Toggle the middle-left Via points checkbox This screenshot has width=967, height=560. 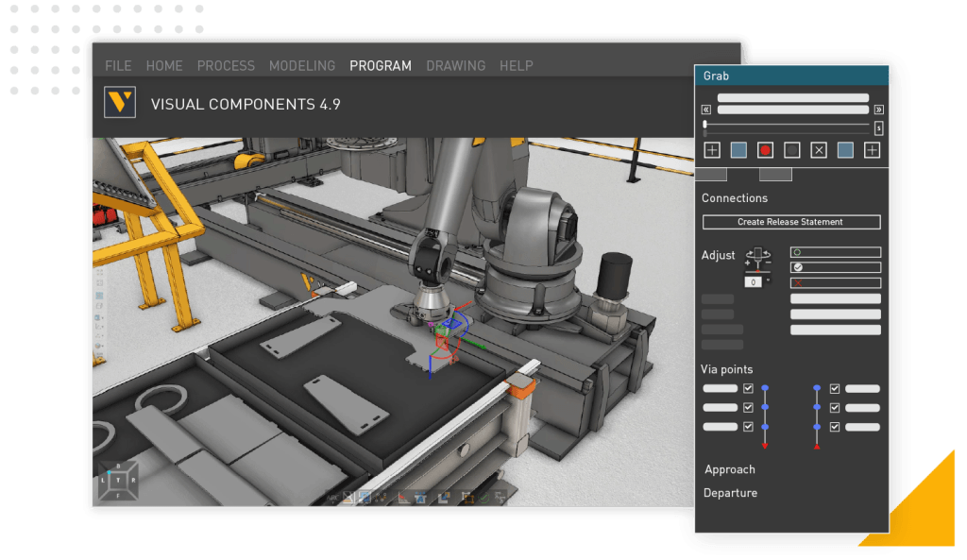coord(748,408)
